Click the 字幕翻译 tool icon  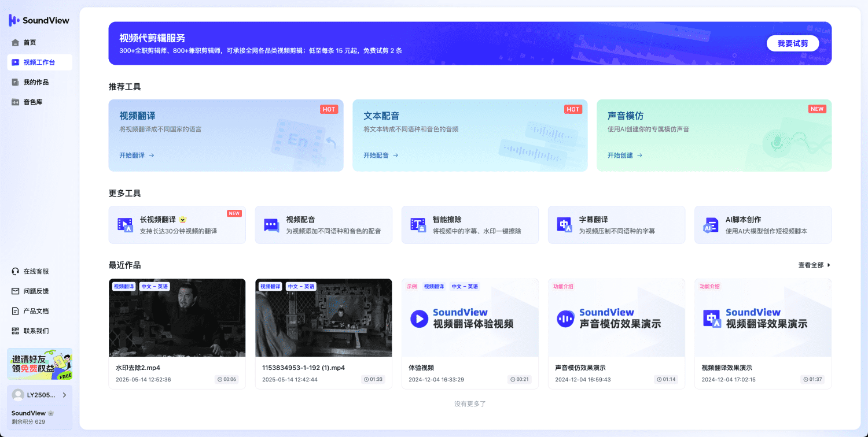pyautogui.click(x=564, y=225)
